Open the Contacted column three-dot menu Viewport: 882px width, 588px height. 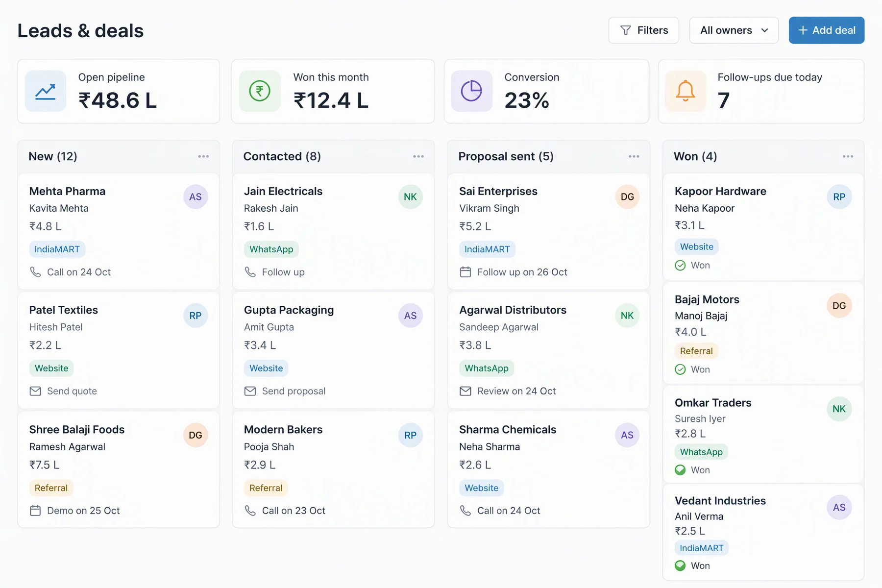click(418, 156)
